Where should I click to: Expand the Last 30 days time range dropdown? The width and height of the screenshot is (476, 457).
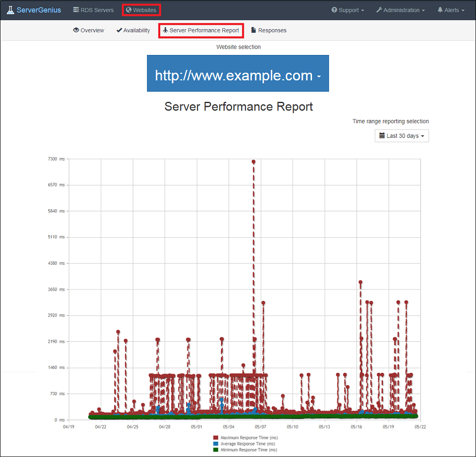[401, 135]
